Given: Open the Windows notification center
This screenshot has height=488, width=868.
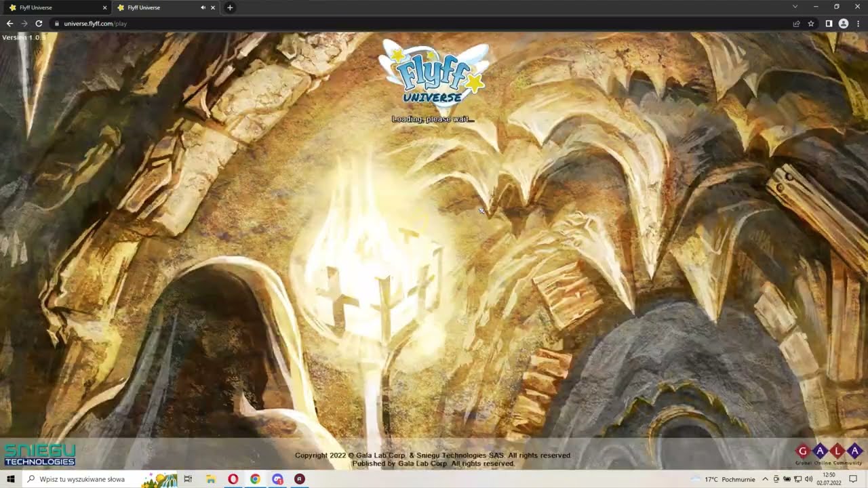Looking at the screenshot, I should pos(854,479).
